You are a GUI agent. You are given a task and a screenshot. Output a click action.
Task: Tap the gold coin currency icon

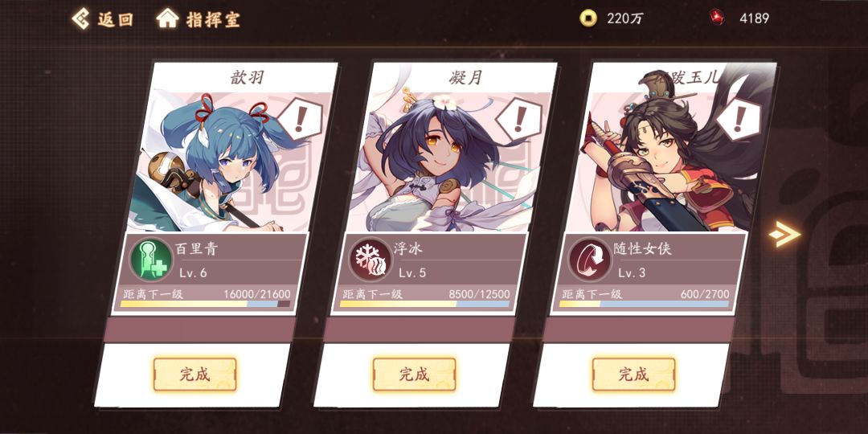click(588, 18)
